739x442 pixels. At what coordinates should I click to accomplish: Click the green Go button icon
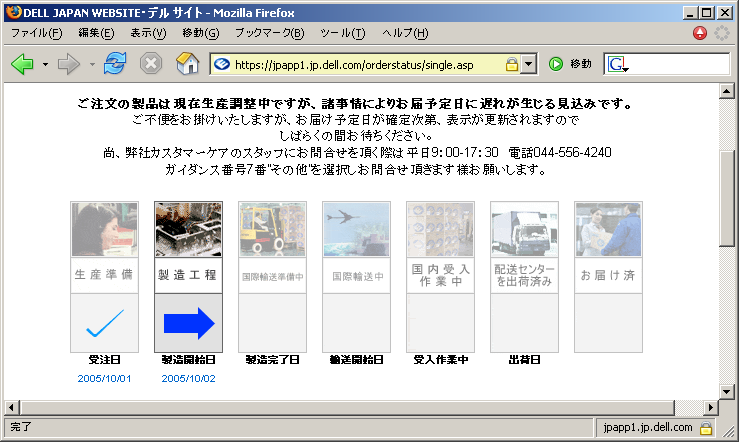(556, 64)
